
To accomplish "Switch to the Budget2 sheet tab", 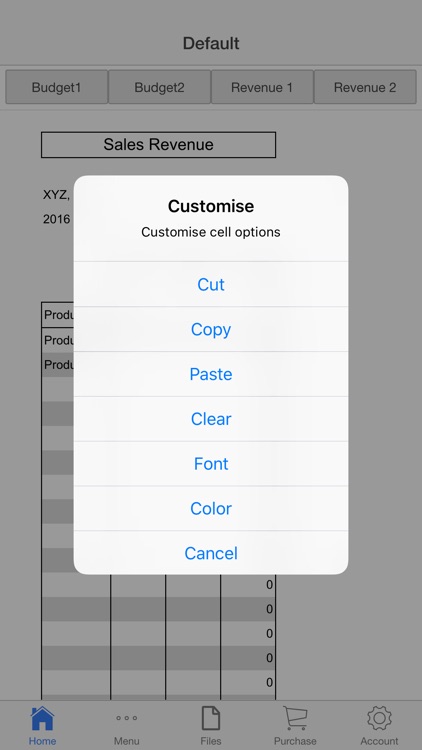I will click(x=159, y=87).
